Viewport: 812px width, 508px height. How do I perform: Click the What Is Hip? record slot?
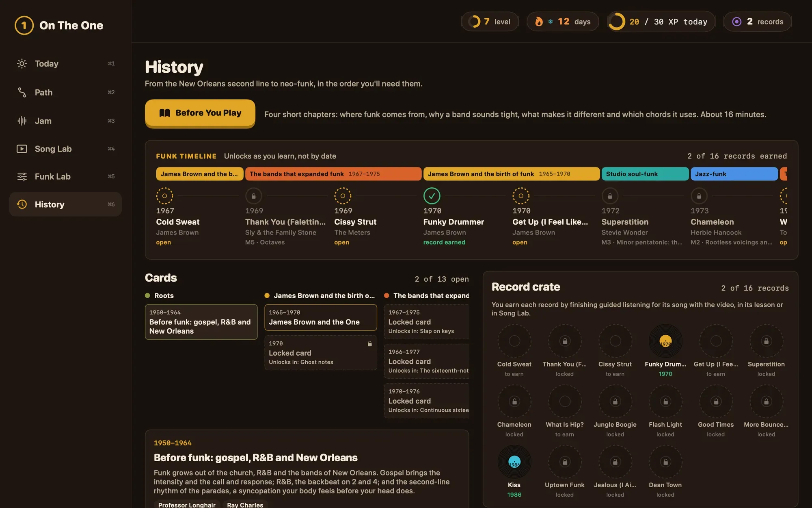[x=565, y=402]
